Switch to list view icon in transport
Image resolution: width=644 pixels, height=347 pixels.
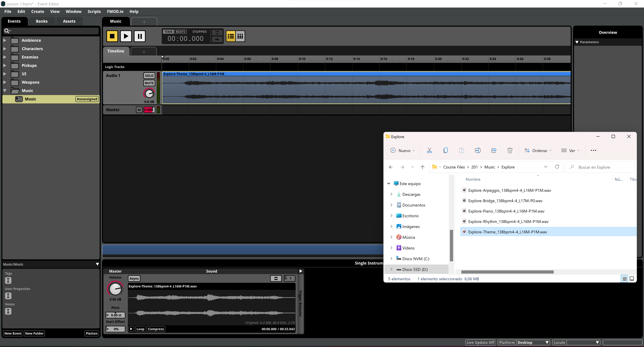click(230, 37)
